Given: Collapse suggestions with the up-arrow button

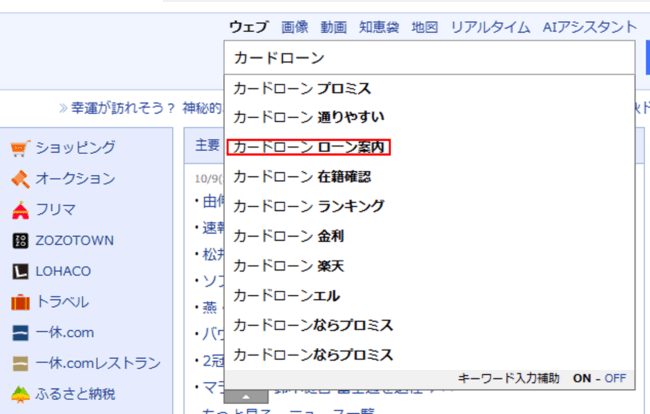Looking at the screenshot, I should click(x=246, y=397).
